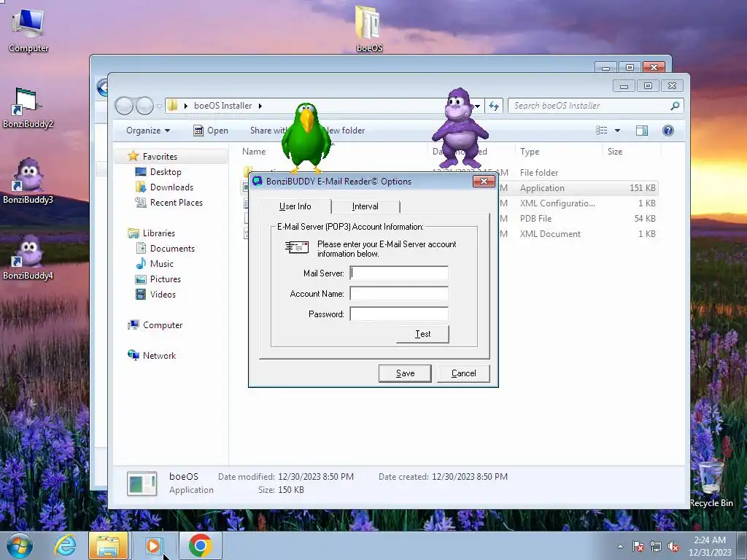Toggle the preview pane icon

(x=642, y=131)
